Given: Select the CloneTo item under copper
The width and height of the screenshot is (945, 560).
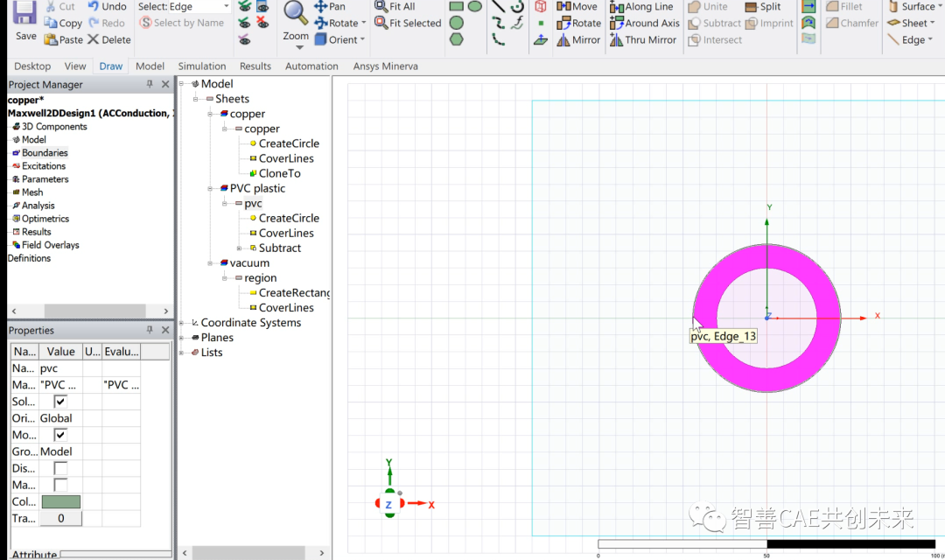Looking at the screenshot, I should pyautogui.click(x=277, y=173).
